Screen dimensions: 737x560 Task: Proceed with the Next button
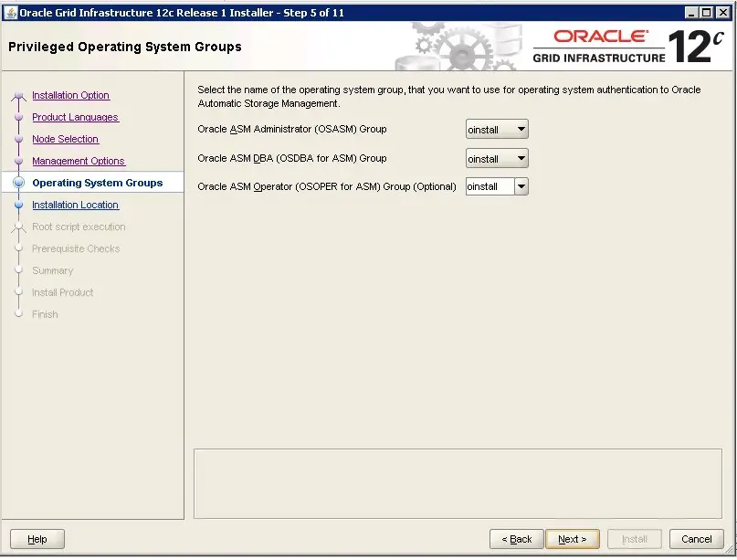click(573, 539)
